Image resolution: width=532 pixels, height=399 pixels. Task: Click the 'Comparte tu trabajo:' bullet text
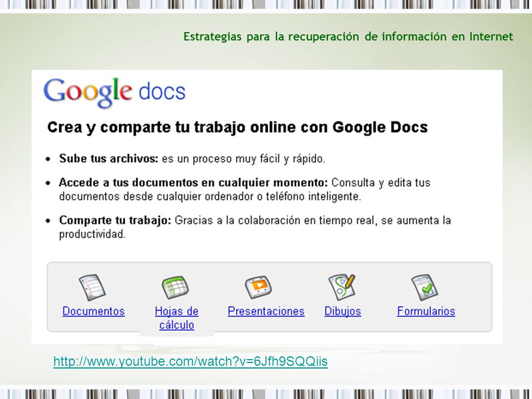tap(115, 221)
